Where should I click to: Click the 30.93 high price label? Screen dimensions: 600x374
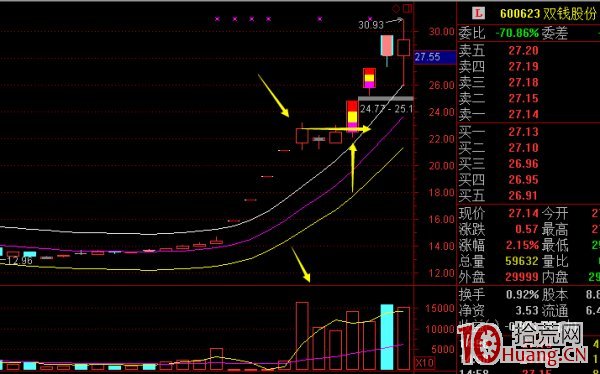(371, 25)
